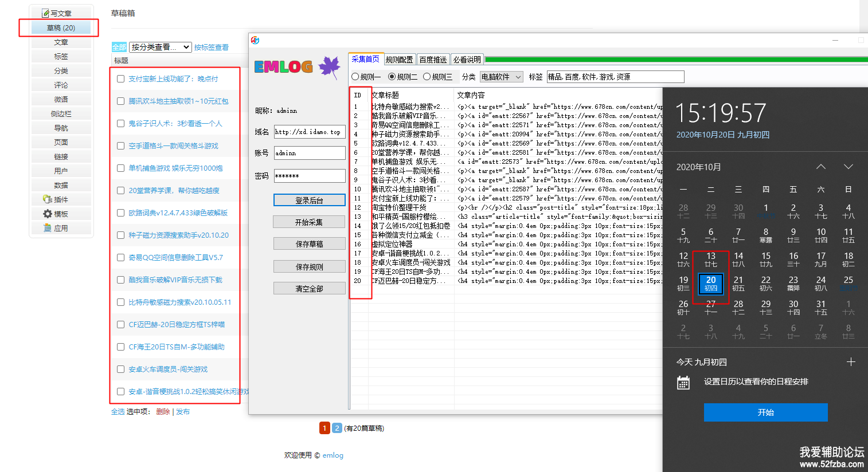Add an event with the plus icon

coord(851,362)
